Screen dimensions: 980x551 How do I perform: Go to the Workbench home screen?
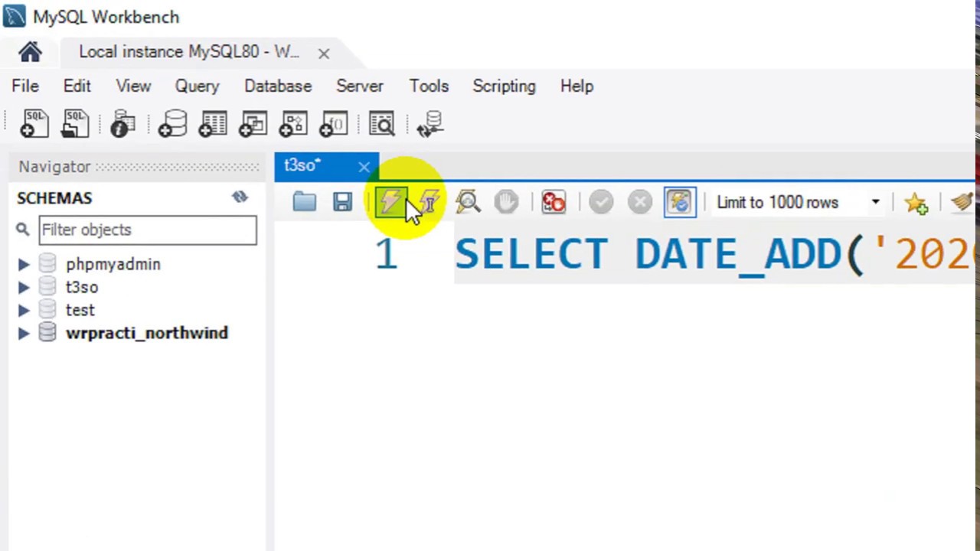coord(30,52)
